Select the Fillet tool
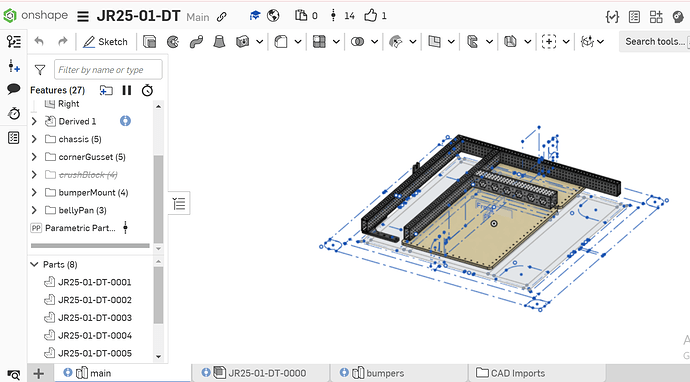Viewport: 690px width, 382px height. click(x=281, y=42)
